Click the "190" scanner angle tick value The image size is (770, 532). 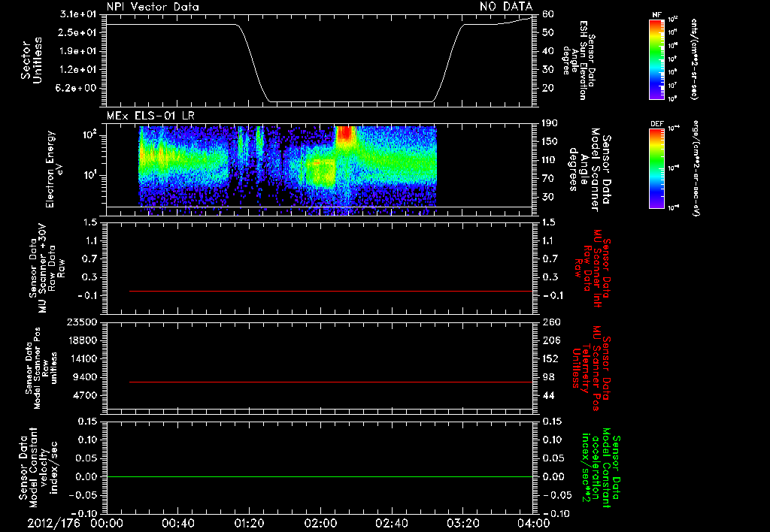coord(550,123)
